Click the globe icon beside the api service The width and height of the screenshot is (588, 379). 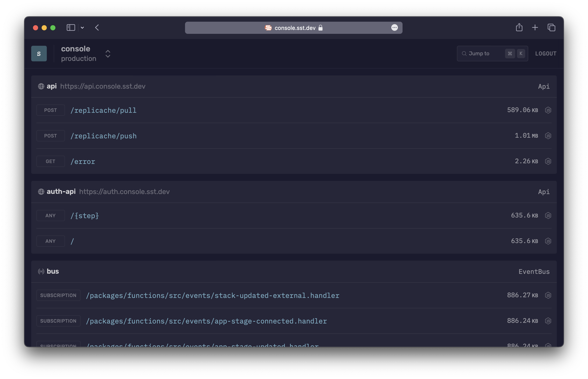click(41, 86)
